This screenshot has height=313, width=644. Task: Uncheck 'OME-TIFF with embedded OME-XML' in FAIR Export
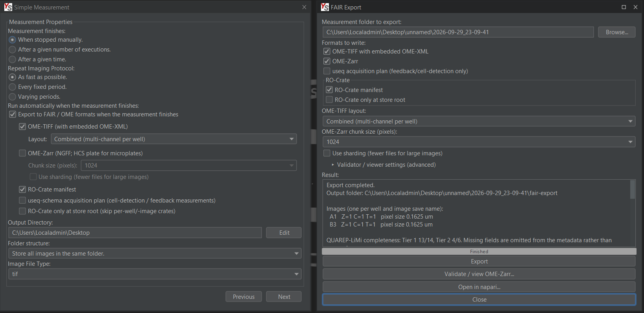point(327,52)
